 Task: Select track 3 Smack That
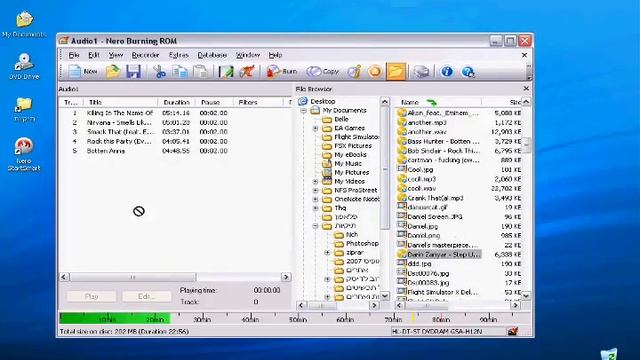tap(120, 132)
